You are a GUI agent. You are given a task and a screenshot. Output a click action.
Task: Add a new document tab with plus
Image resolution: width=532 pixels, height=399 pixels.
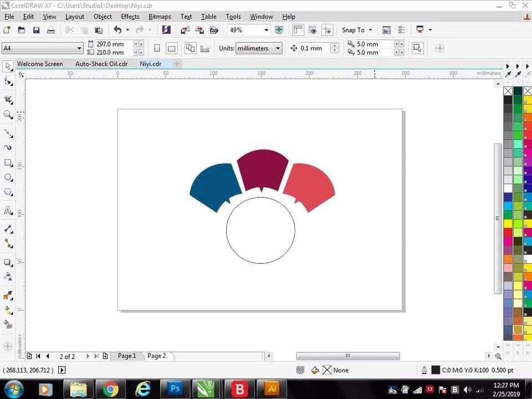click(x=177, y=63)
